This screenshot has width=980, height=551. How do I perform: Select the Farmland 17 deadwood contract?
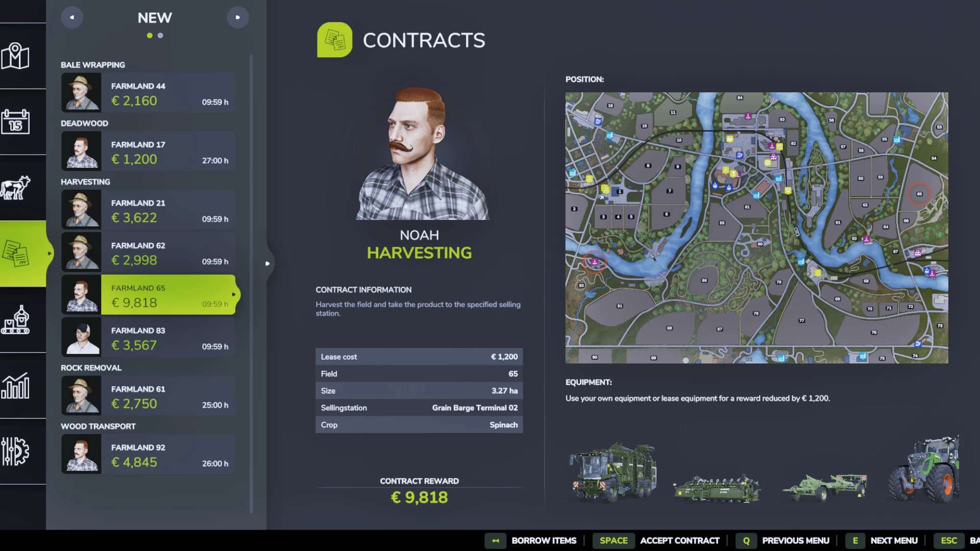pos(148,152)
